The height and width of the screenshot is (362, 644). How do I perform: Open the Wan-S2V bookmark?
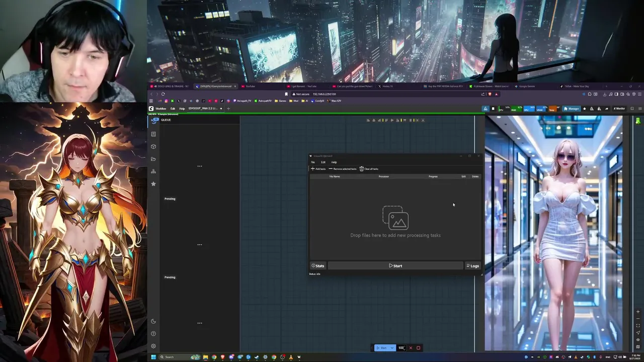click(335, 101)
